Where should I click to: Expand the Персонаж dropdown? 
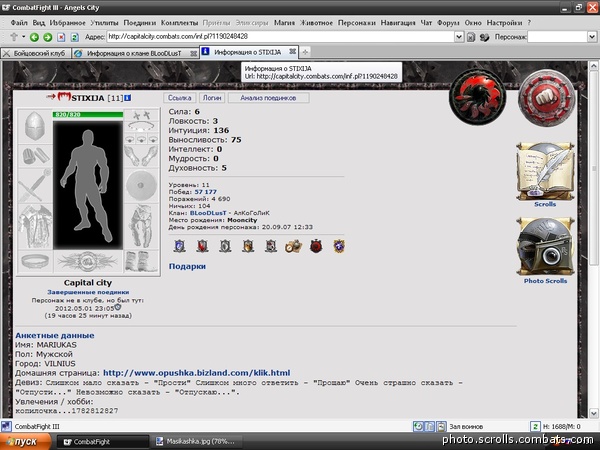[592, 37]
